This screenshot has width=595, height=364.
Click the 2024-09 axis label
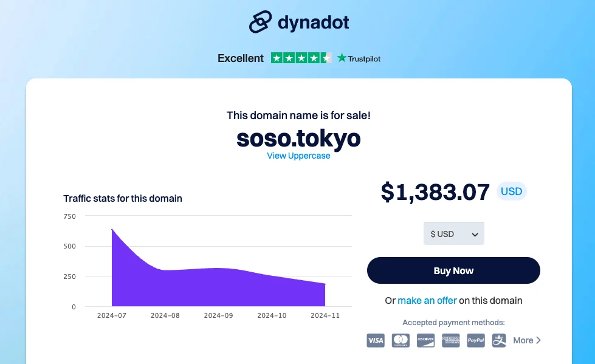click(x=218, y=316)
